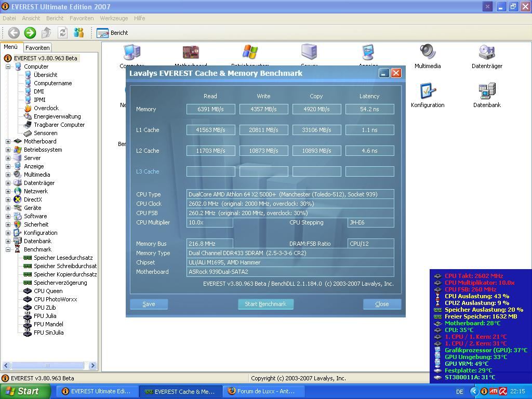Open the Motherboard category icon
This screenshot has width=532, height=399.
(191, 53)
